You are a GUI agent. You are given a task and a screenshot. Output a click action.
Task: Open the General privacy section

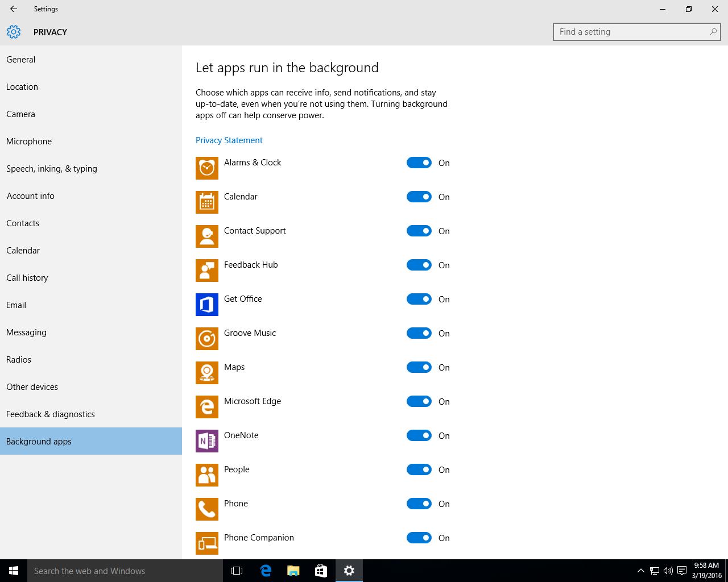pyautogui.click(x=91, y=59)
